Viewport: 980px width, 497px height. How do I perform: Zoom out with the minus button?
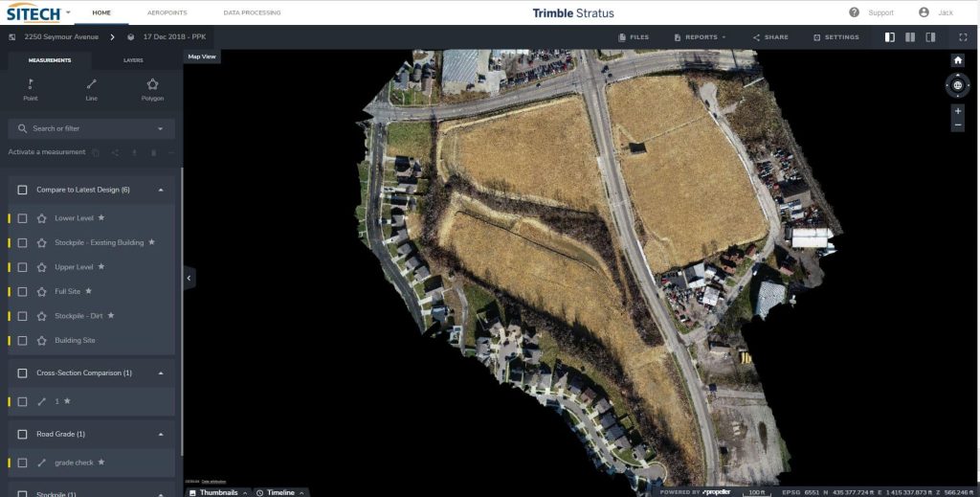[958, 125]
